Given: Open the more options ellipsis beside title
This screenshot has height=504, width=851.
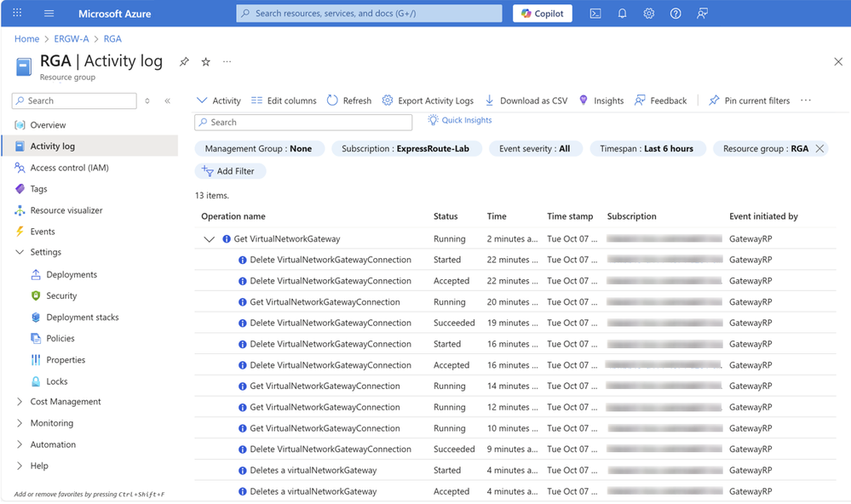Looking at the screenshot, I should (x=227, y=62).
